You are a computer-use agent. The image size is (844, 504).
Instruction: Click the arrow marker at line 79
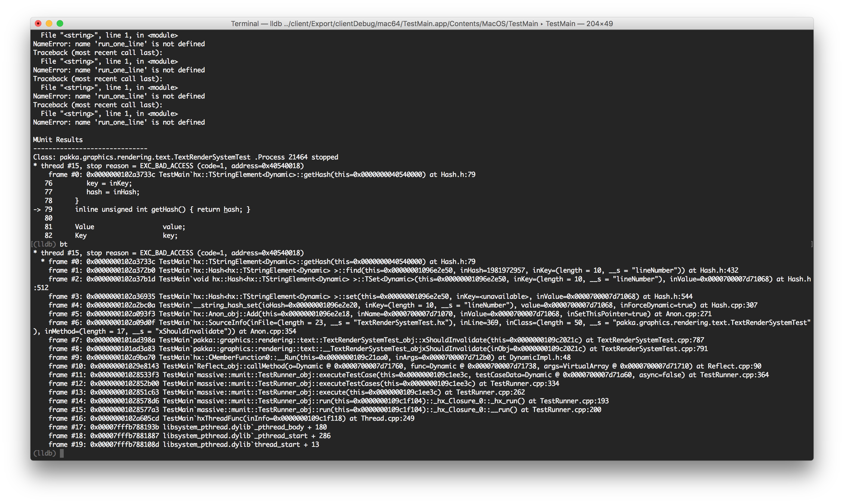click(x=37, y=209)
